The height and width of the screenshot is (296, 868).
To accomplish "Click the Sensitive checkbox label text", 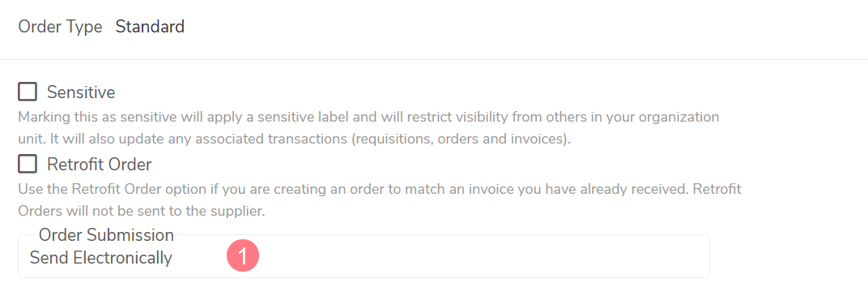I will (x=81, y=92).
